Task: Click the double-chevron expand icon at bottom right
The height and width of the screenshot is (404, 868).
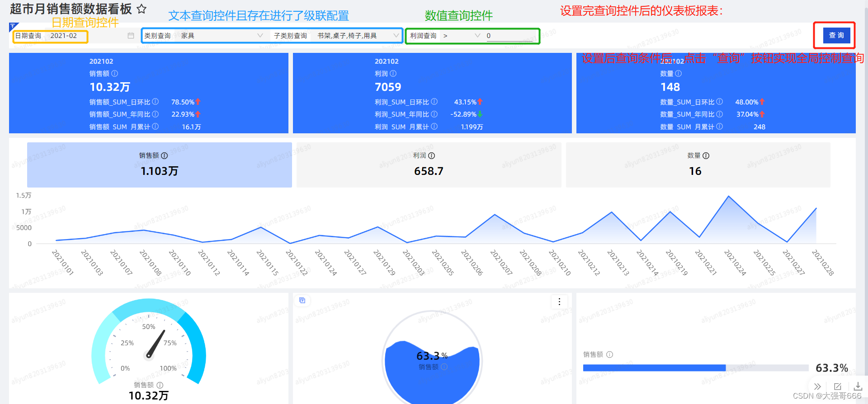Action: coord(817,386)
